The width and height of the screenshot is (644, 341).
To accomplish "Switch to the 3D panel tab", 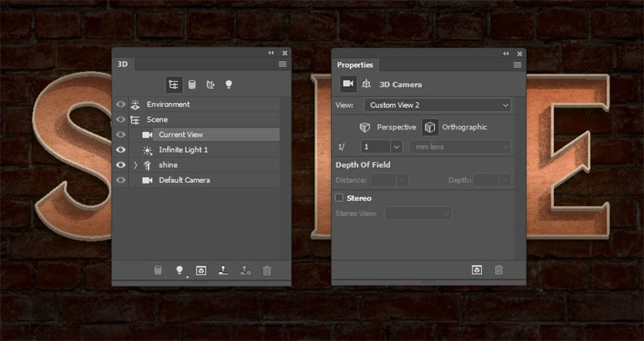I will pyautogui.click(x=123, y=65).
